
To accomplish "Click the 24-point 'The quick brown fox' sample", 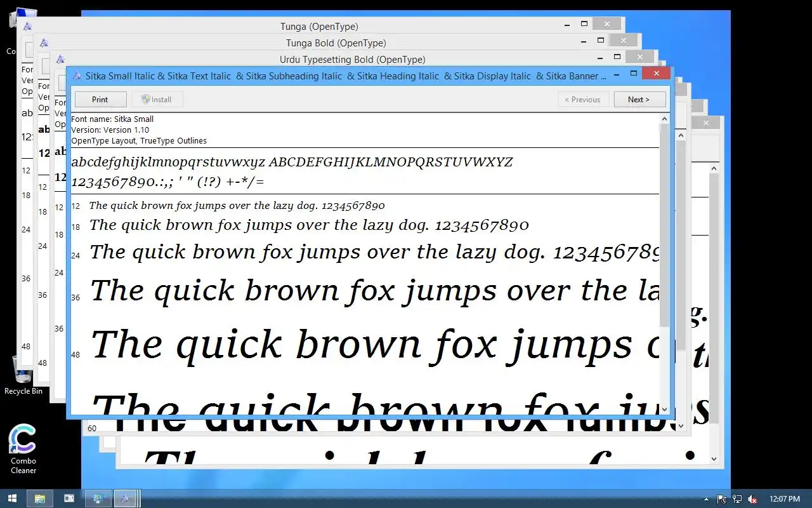I will 374,252.
